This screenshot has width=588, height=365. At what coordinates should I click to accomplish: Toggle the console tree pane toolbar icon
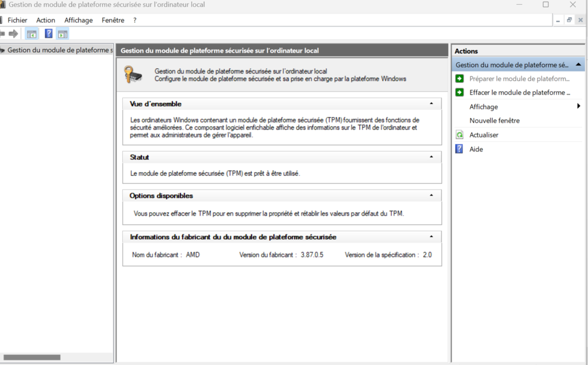point(32,34)
